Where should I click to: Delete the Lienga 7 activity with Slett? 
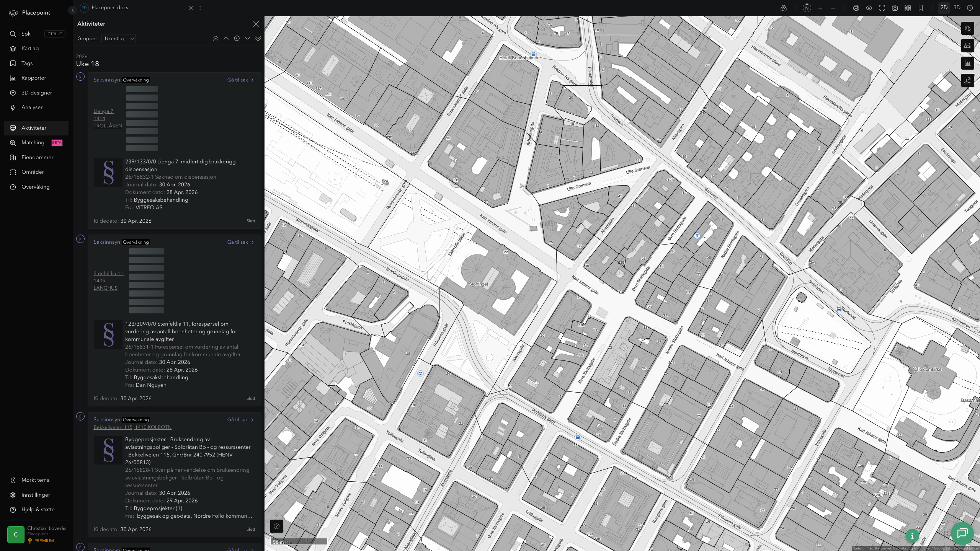[251, 221]
